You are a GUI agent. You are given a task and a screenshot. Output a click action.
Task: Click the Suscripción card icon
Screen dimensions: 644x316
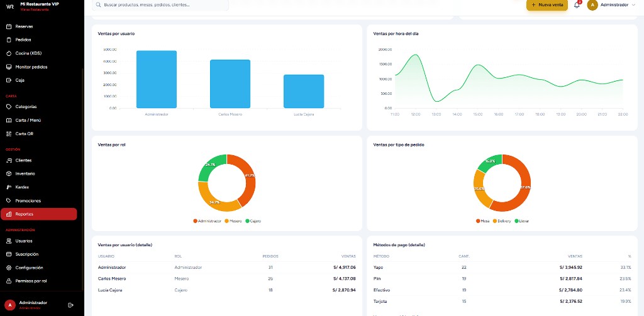9,254
